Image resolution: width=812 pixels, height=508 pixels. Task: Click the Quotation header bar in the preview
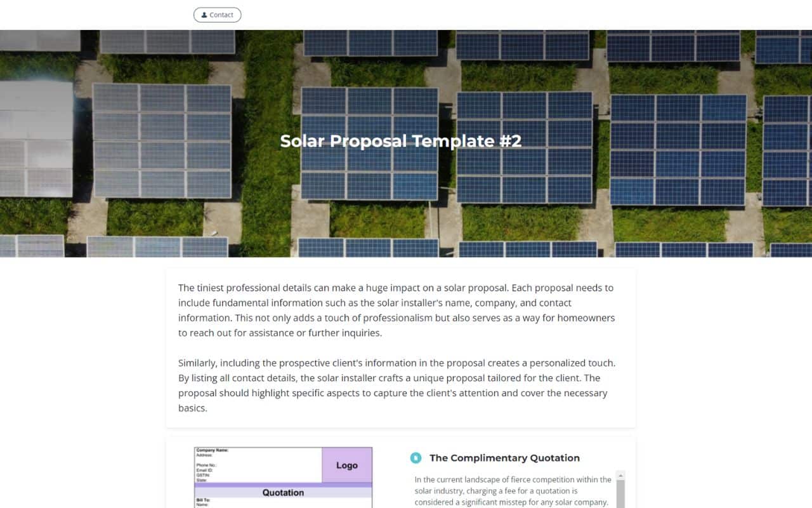click(283, 493)
